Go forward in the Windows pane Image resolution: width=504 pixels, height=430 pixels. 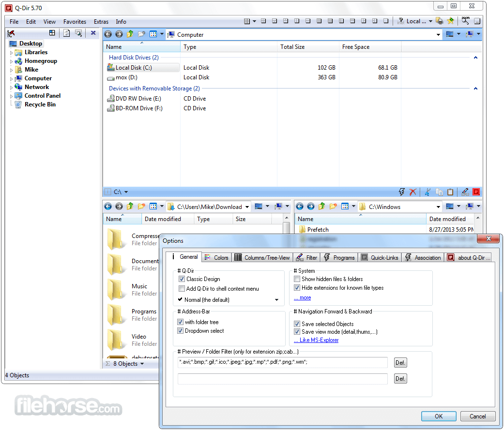click(310, 207)
